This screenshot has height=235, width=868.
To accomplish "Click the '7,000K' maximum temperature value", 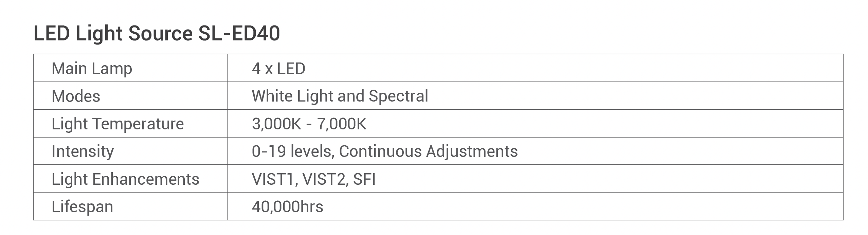I will 342,124.
